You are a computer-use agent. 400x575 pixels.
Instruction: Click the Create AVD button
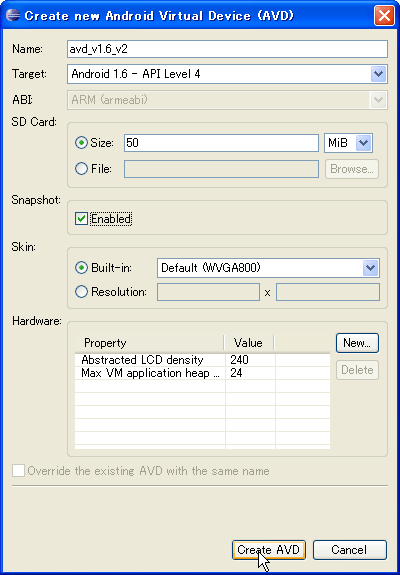click(x=269, y=550)
